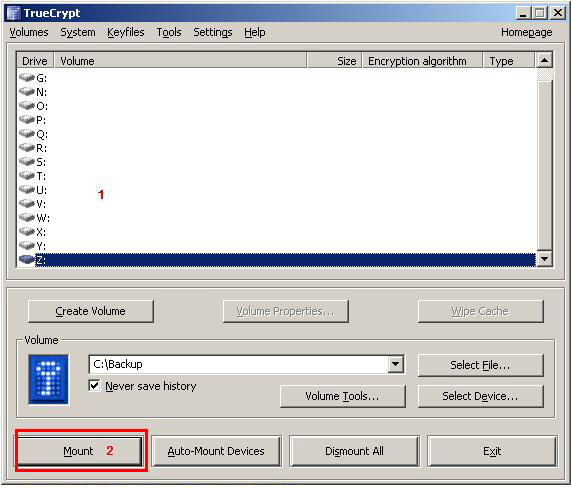Select the G: drive slot icon
The width and height of the screenshot is (571, 488).
pos(27,77)
